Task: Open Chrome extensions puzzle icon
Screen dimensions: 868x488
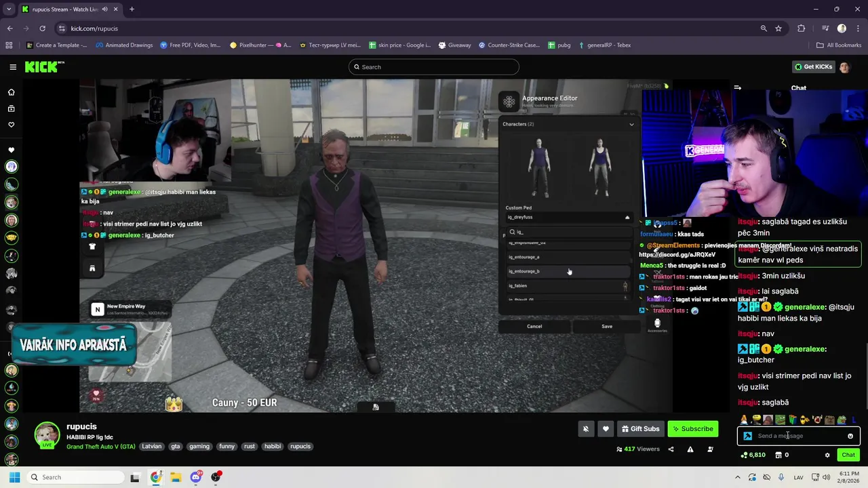Action: [x=802, y=28]
